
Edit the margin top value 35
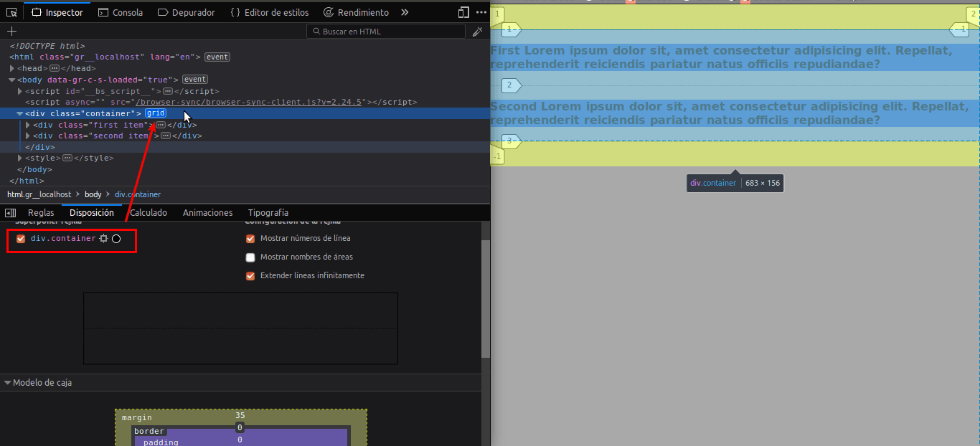coord(240,416)
